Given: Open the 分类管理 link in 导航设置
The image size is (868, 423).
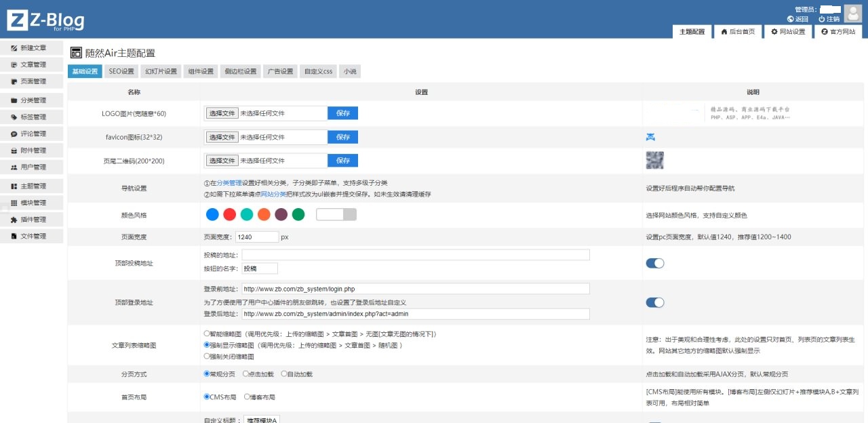Looking at the screenshot, I should tap(229, 183).
